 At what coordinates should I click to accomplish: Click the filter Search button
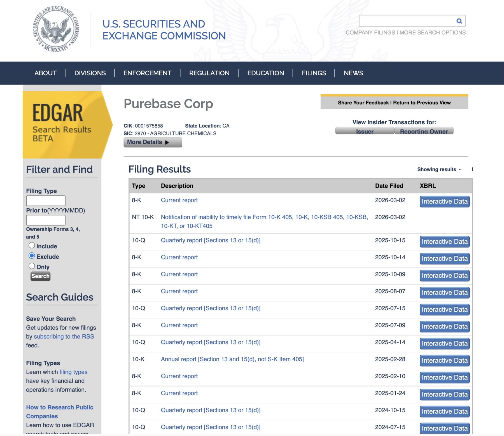pyautogui.click(x=40, y=276)
